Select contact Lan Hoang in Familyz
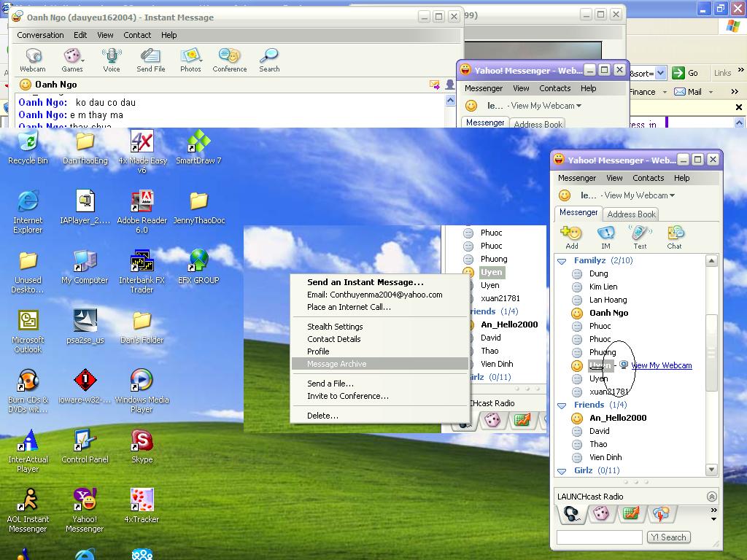 tap(608, 300)
